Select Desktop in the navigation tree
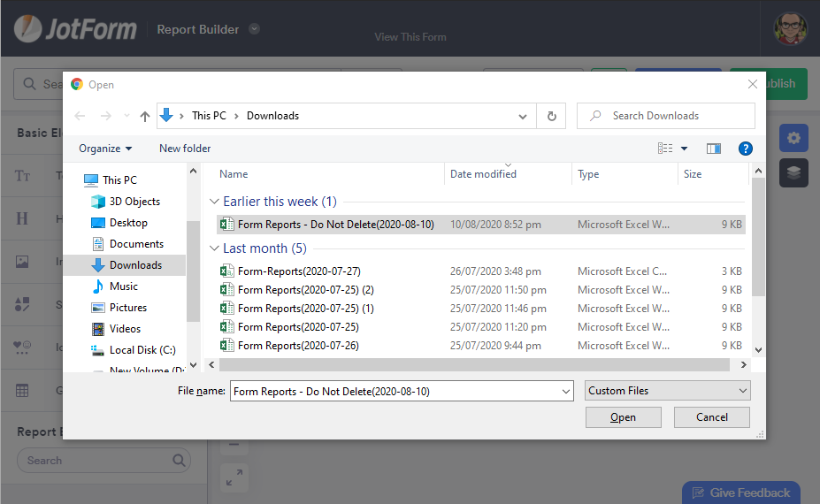The height and width of the screenshot is (504, 820). [128, 223]
